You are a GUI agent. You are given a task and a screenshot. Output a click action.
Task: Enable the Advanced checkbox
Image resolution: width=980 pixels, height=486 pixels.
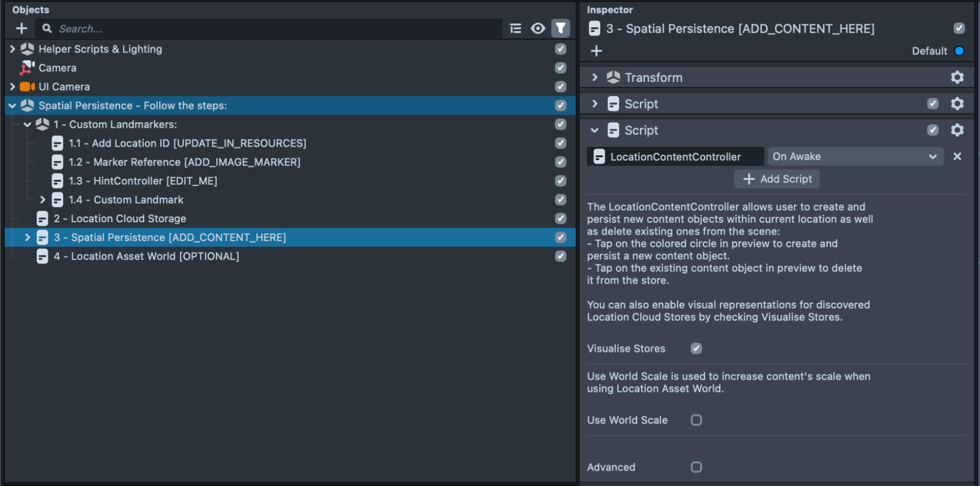coord(696,467)
